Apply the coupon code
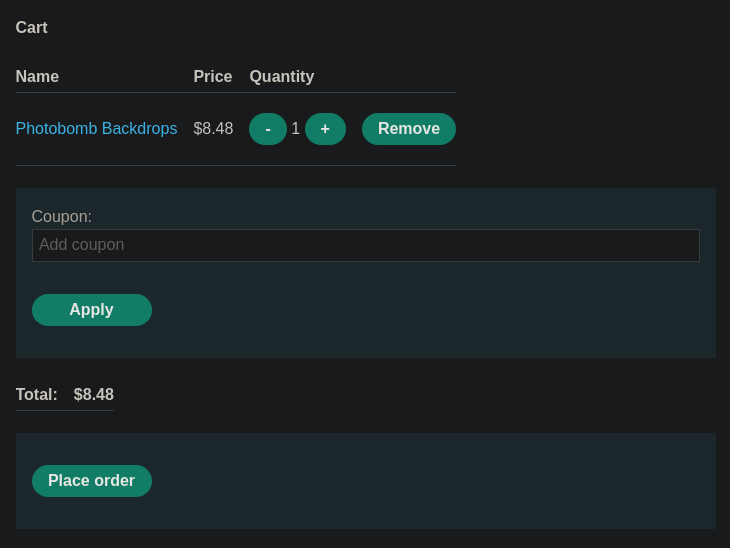730x548 pixels. pyautogui.click(x=92, y=310)
